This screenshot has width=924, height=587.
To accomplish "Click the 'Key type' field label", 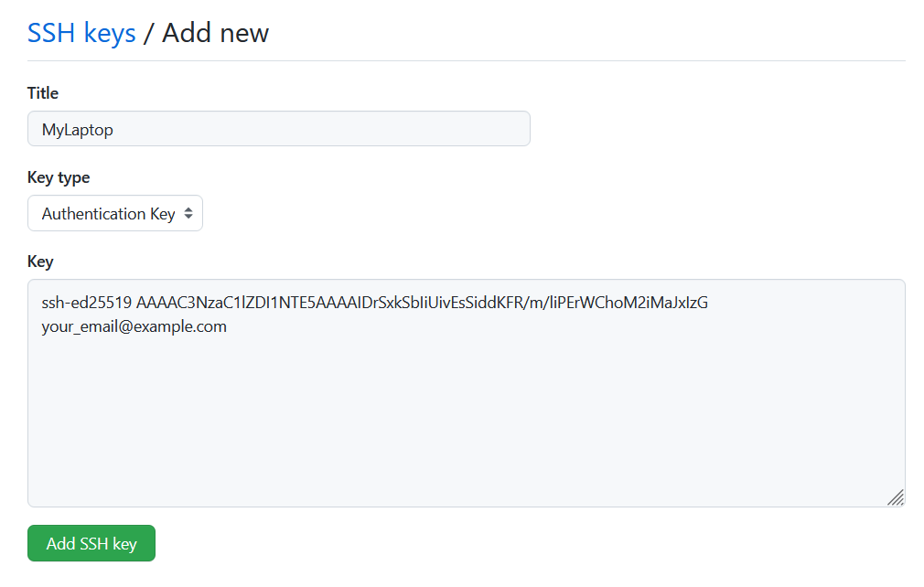I will click(x=59, y=177).
